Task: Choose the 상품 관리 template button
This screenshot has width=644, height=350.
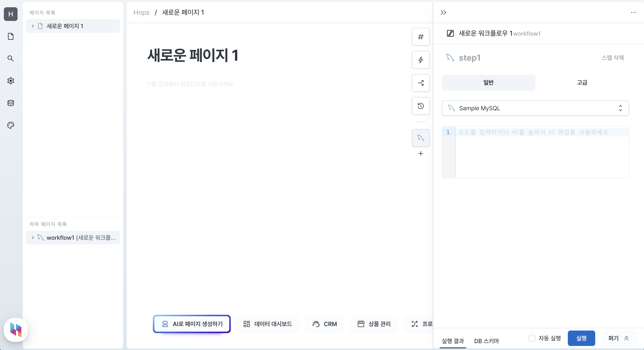Action: pyautogui.click(x=374, y=324)
